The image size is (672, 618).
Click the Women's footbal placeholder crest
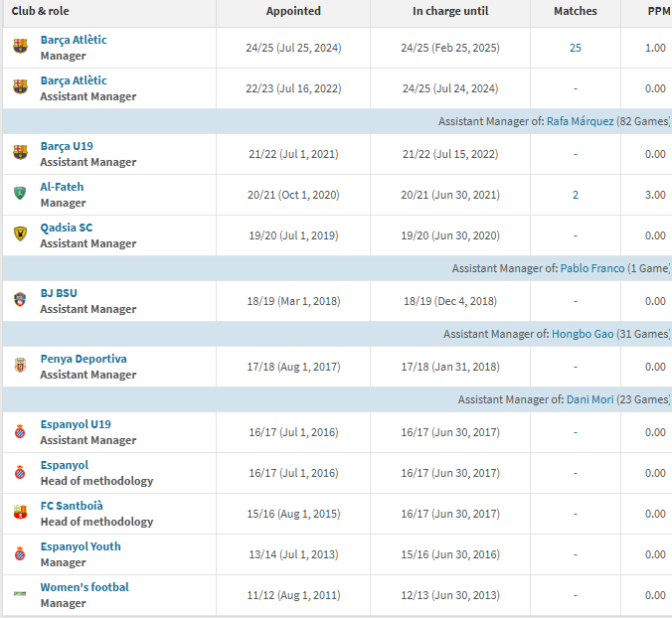coord(20,593)
